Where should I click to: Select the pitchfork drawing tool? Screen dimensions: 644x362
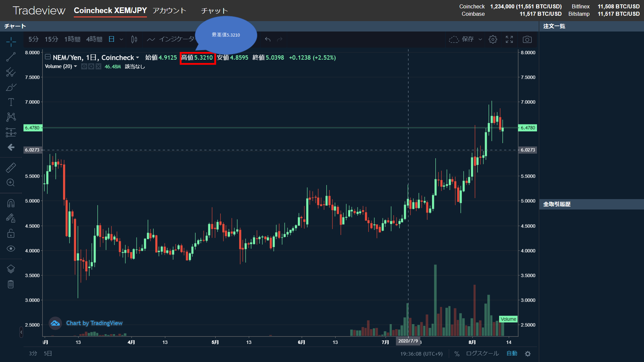click(x=11, y=72)
